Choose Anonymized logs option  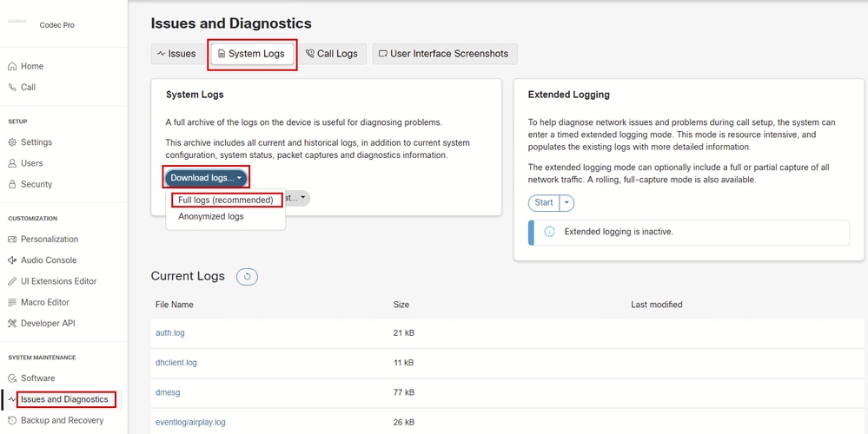point(211,217)
